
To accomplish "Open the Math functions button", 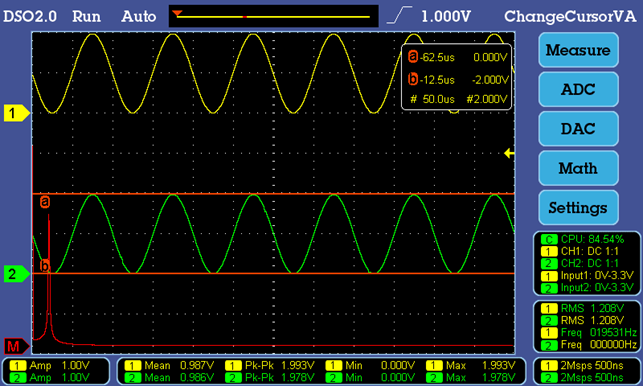I will tap(578, 168).
